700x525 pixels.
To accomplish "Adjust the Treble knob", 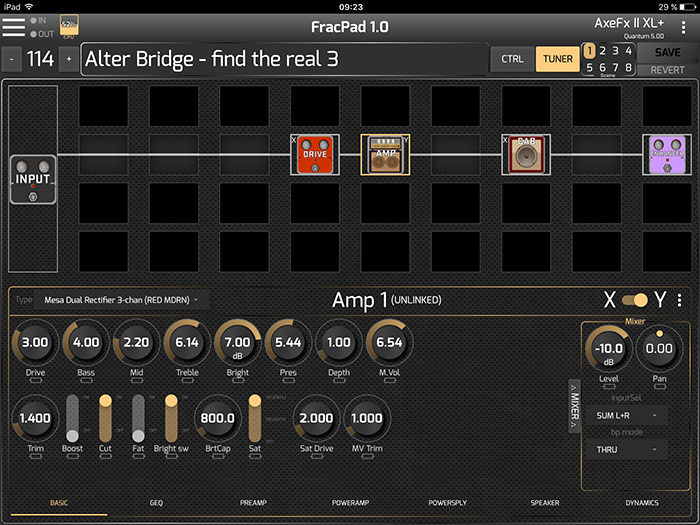I will click(187, 342).
